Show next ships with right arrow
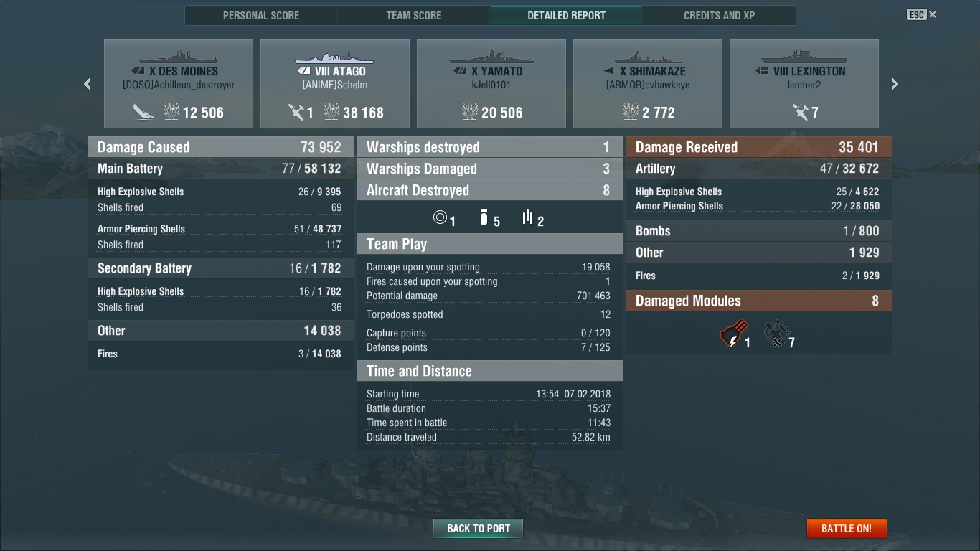The width and height of the screenshot is (980, 551). point(895,84)
